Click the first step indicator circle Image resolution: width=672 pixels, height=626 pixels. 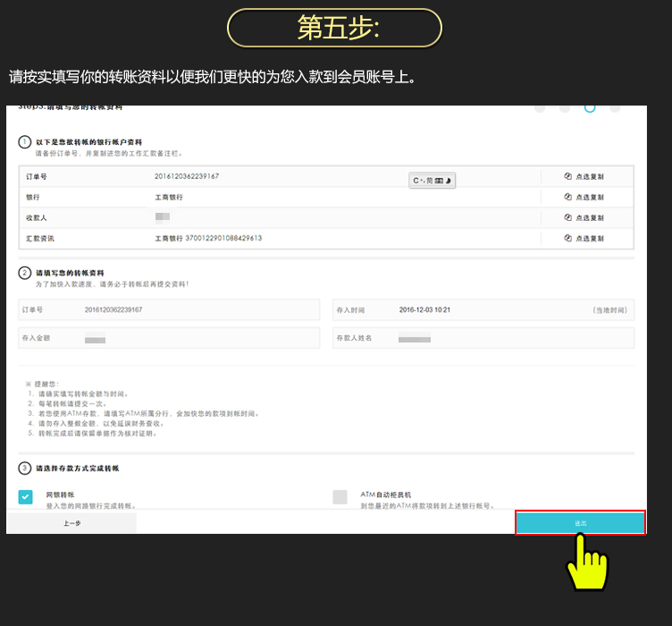(x=540, y=108)
